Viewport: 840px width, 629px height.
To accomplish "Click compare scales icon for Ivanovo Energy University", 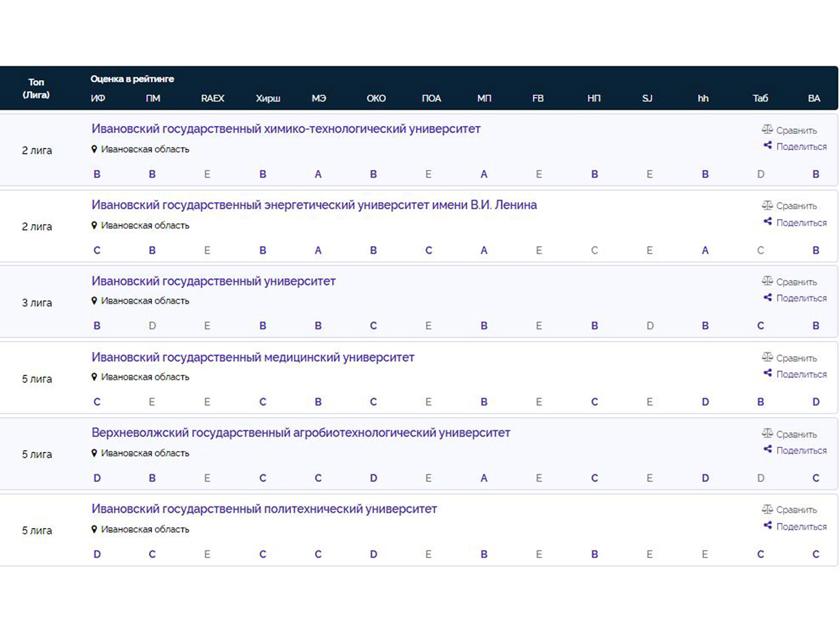I will [767, 205].
